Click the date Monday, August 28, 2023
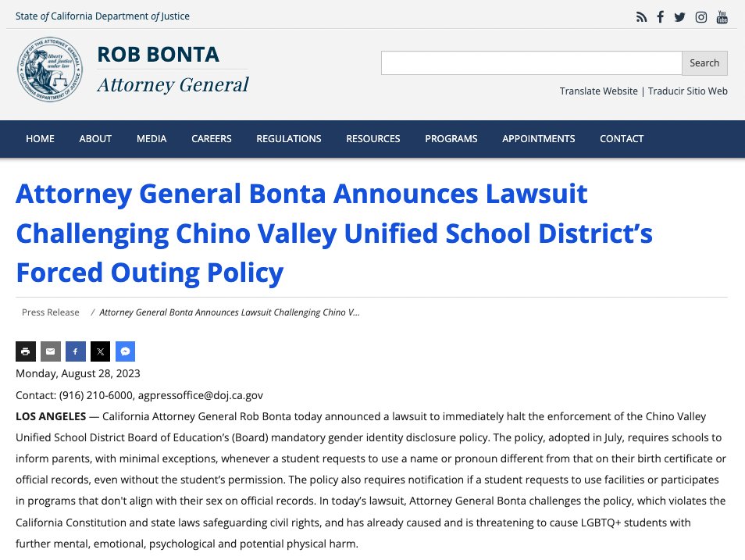The height and width of the screenshot is (560, 745). click(78, 373)
